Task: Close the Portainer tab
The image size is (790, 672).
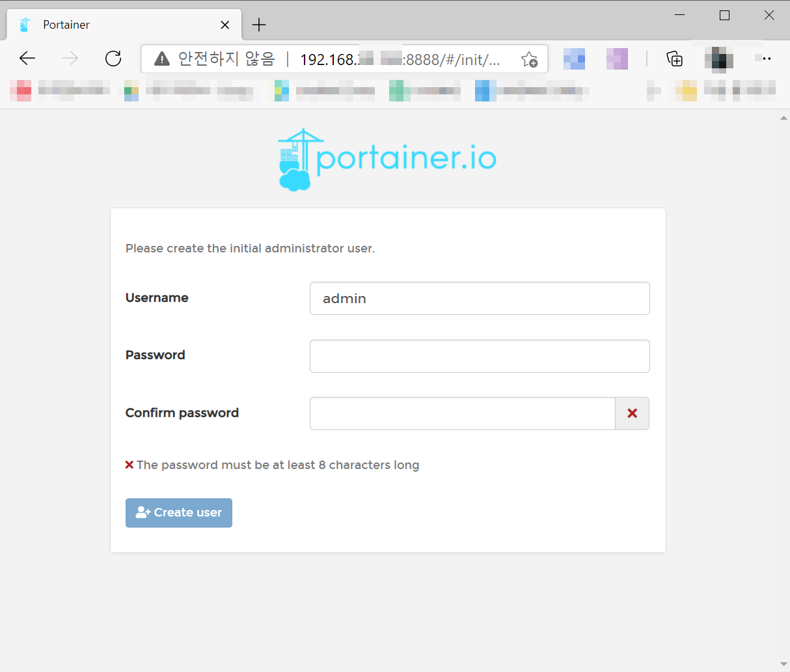Action: pyautogui.click(x=225, y=25)
